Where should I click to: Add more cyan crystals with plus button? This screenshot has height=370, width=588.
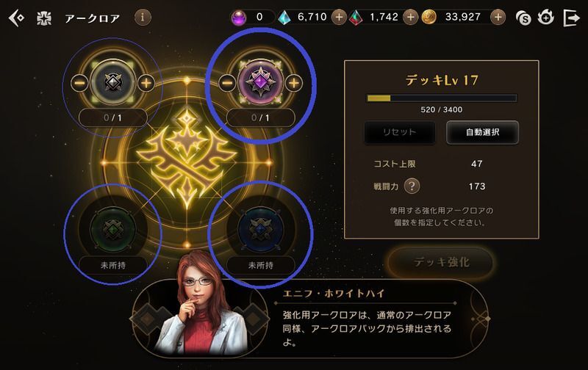click(339, 17)
